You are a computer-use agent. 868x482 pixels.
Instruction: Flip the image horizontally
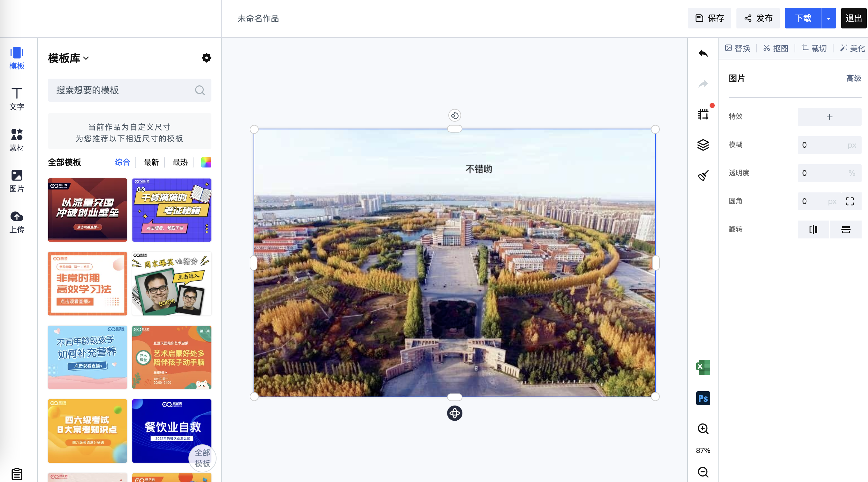(x=813, y=229)
